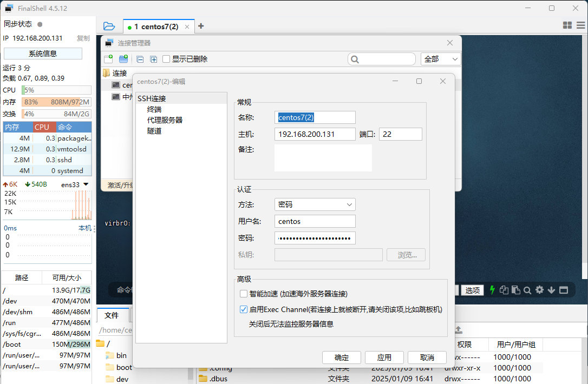The image size is (588, 384).
Task: Click new connection icon in connection manager
Action: [x=109, y=59]
